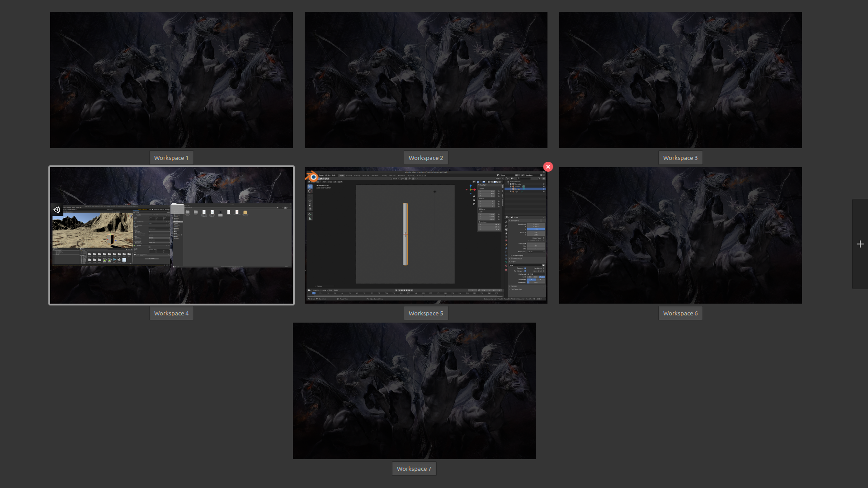Click the "Workspace 6" name label
This screenshot has height=488, width=868.
pyautogui.click(x=680, y=313)
